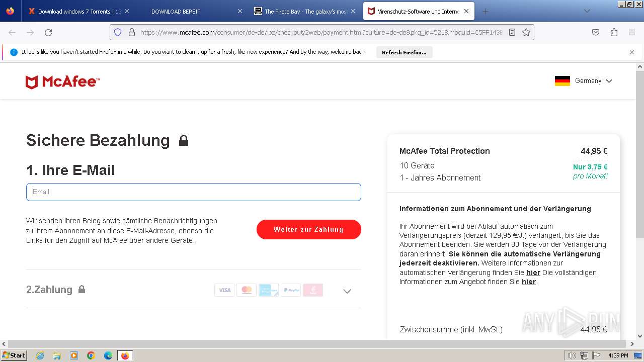
Task: Open Windows Explorer folder in taskbar
Action: pyautogui.click(x=57, y=355)
